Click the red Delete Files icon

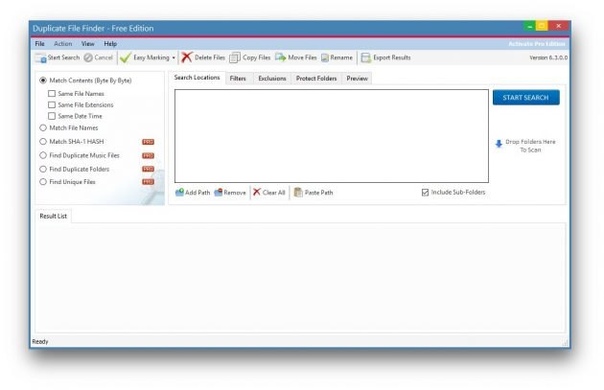click(187, 57)
